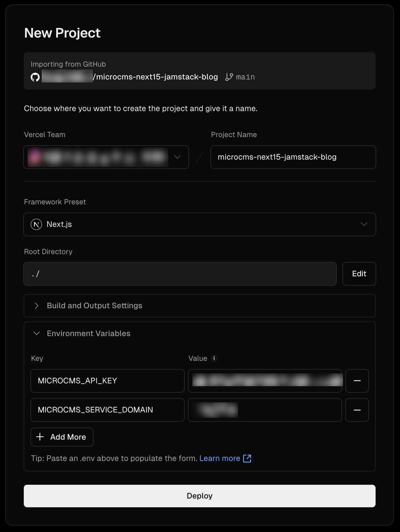The image size is (400, 532).
Task: Click the info icon next to Value
Action: pyautogui.click(x=214, y=358)
